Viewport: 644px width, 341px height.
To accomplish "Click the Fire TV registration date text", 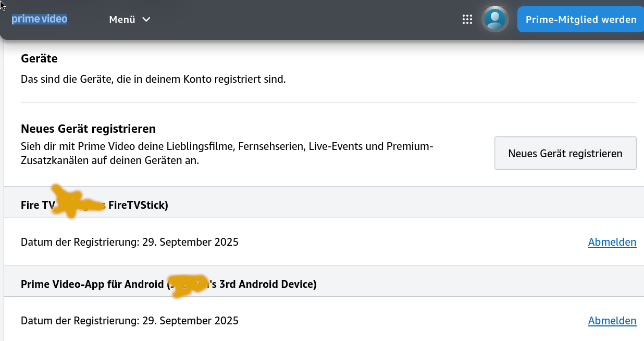I will pyautogui.click(x=129, y=242).
